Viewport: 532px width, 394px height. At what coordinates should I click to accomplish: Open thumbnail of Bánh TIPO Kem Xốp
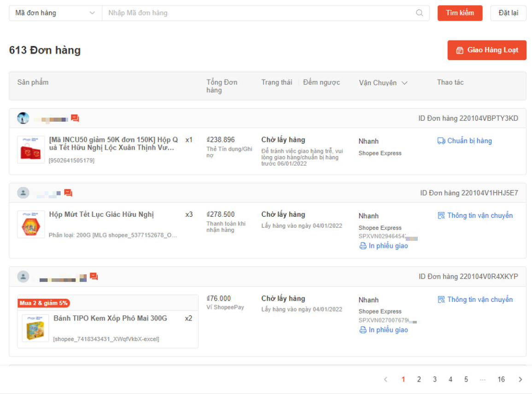coord(35,328)
